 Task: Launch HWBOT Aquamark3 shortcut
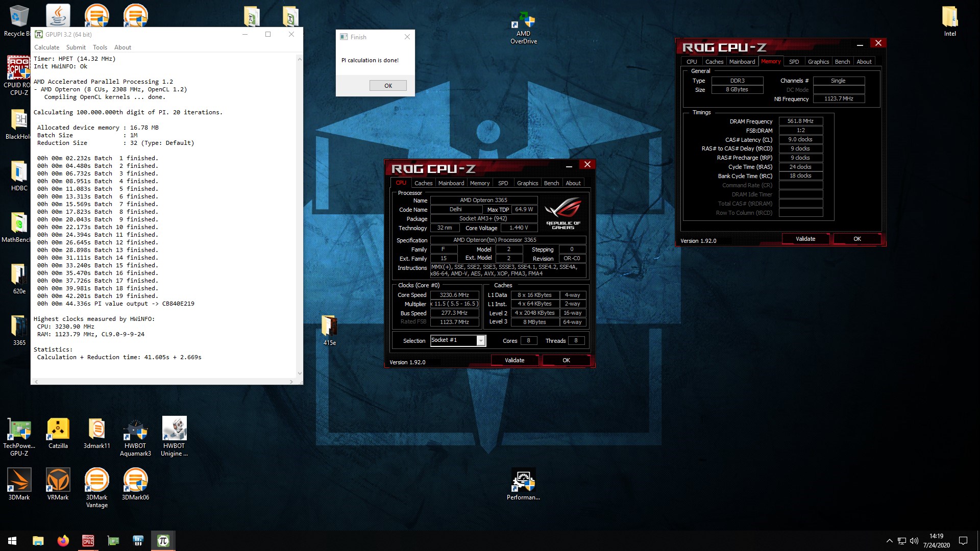coord(135,437)
